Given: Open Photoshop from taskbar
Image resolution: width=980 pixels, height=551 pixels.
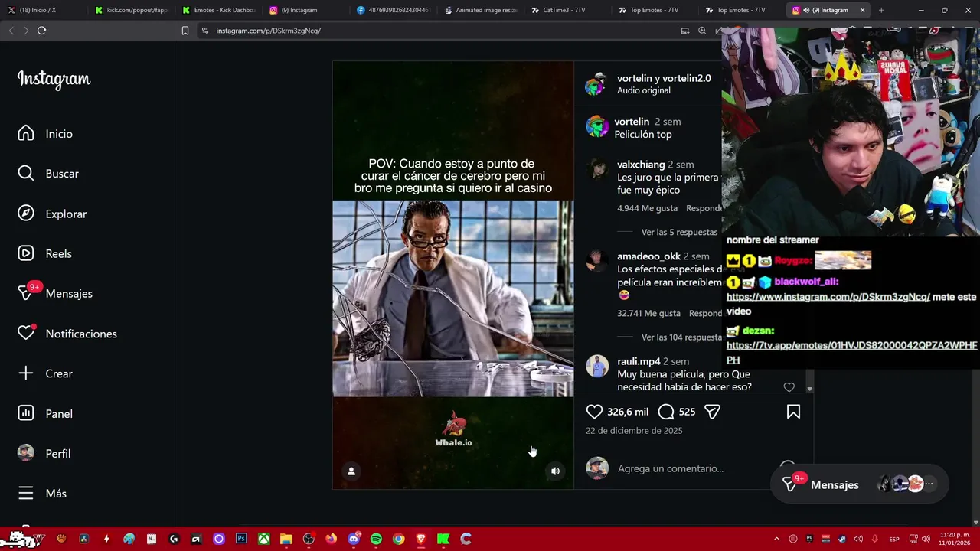Looking at the screenshot, I should (241, 539).
